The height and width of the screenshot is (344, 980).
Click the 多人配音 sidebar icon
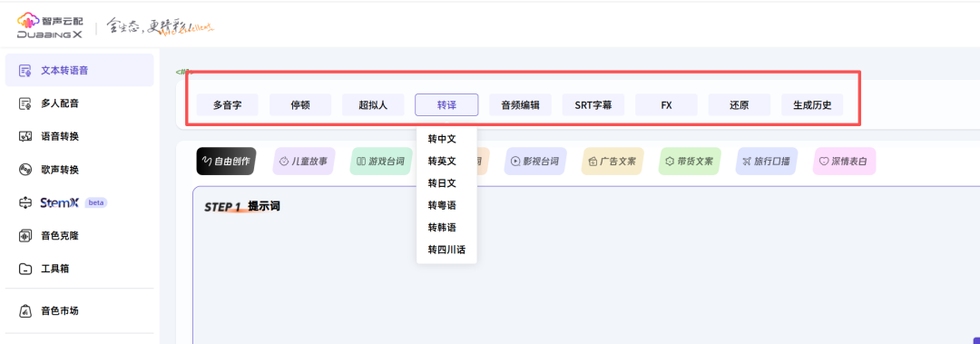pos(25,103)
